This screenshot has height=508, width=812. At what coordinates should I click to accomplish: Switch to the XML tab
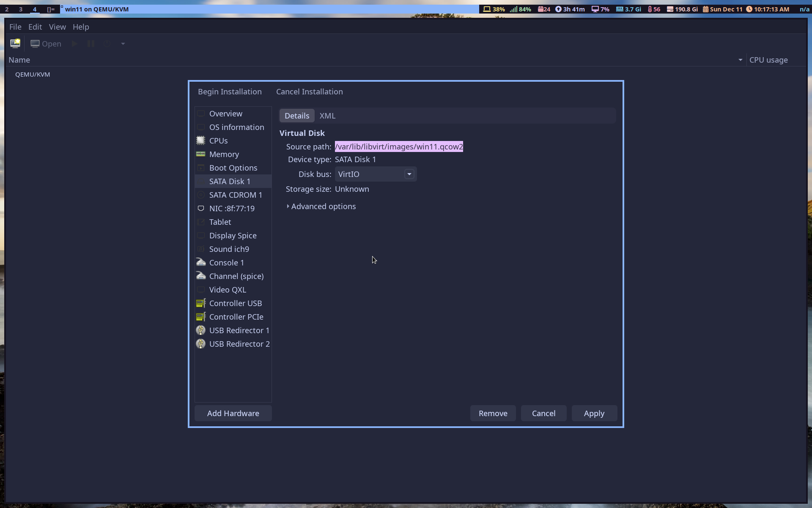(x=327, y=115)
